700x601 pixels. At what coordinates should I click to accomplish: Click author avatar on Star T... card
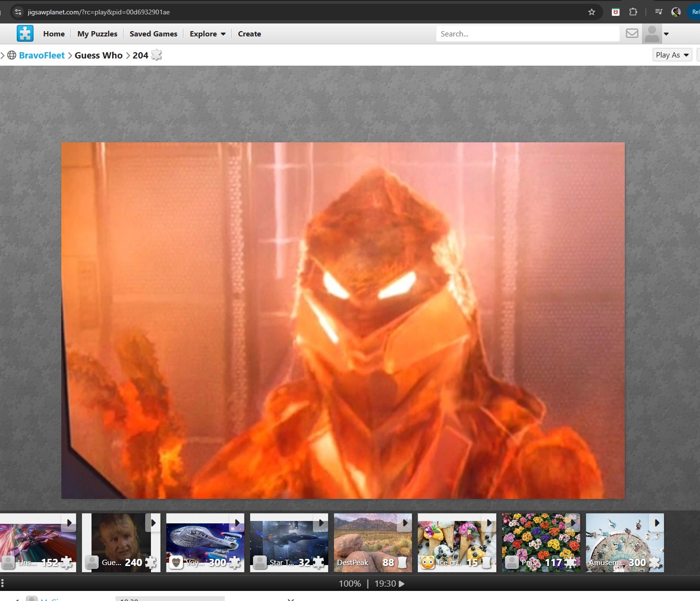coord(260,562)
